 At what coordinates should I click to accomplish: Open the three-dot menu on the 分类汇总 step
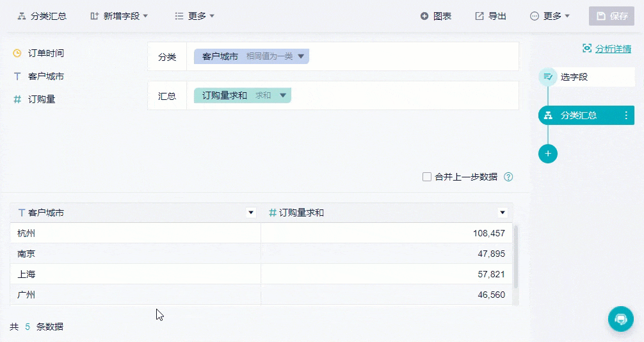(626, 115)
